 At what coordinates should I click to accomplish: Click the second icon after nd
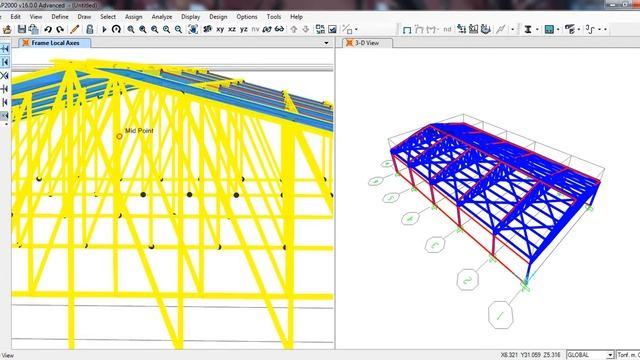tap(473, 29)
